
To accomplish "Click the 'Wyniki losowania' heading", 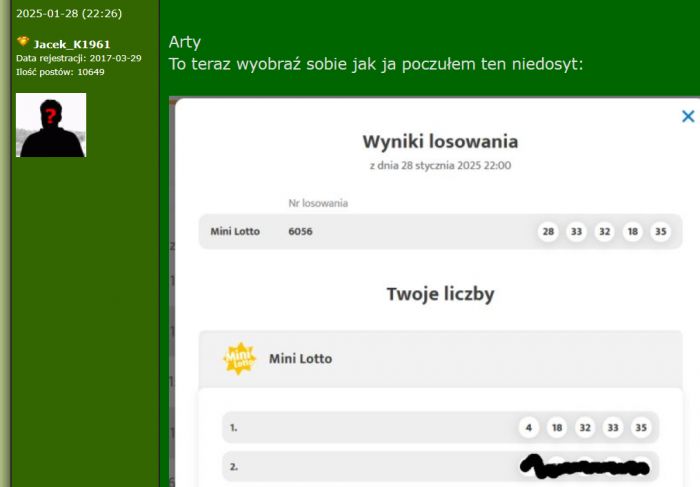I will point(440,142).
